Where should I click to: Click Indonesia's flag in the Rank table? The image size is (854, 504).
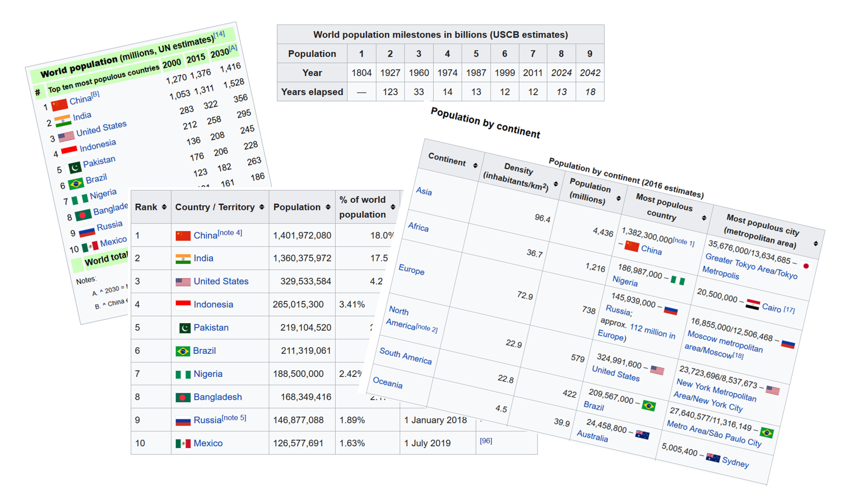pyautogui.click(x=183, y=305)
